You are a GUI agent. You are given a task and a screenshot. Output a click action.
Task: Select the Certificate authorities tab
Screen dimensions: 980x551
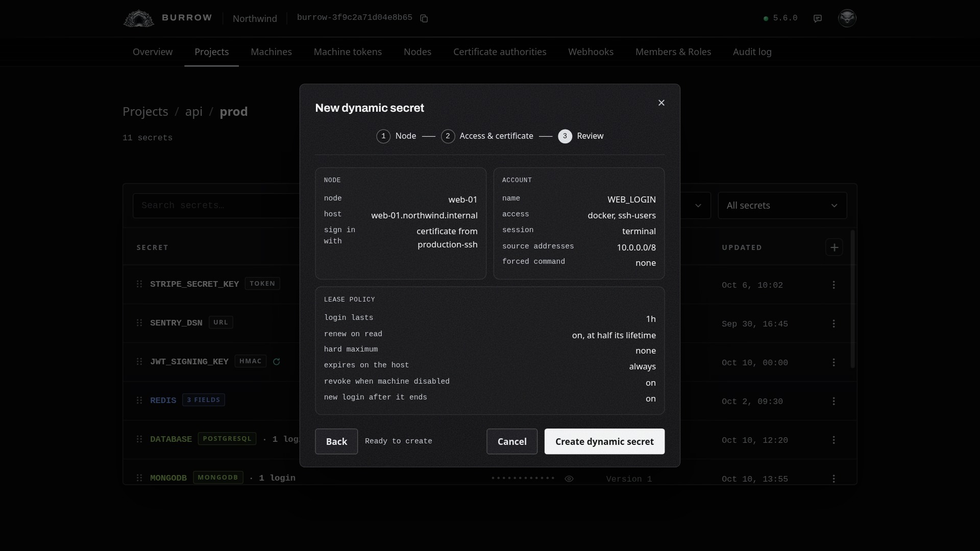tap(500, 52)
